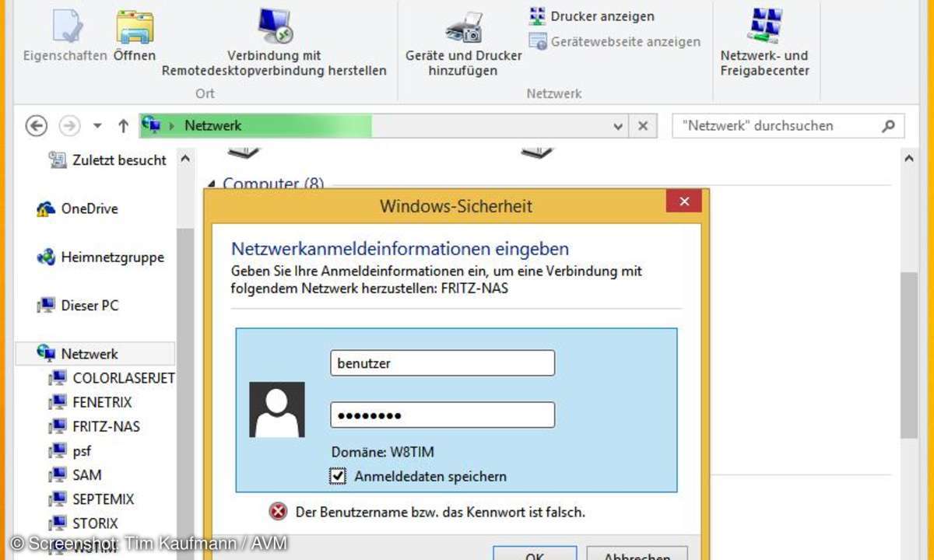
Task: Click Drucker anzeigen
Action: (x=592, y=16)
